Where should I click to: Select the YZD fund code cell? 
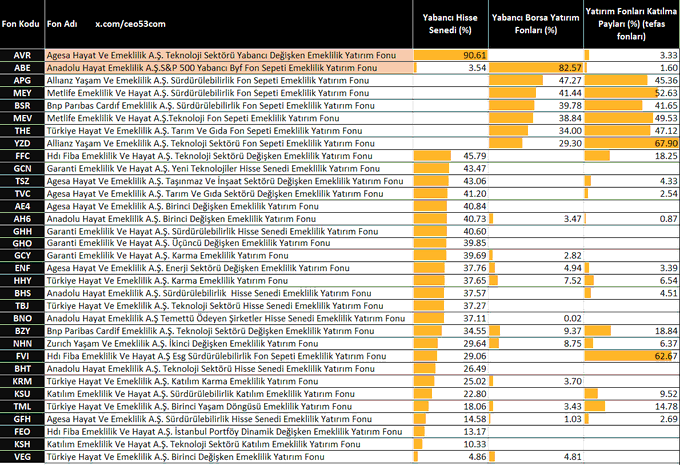(22, 143)
